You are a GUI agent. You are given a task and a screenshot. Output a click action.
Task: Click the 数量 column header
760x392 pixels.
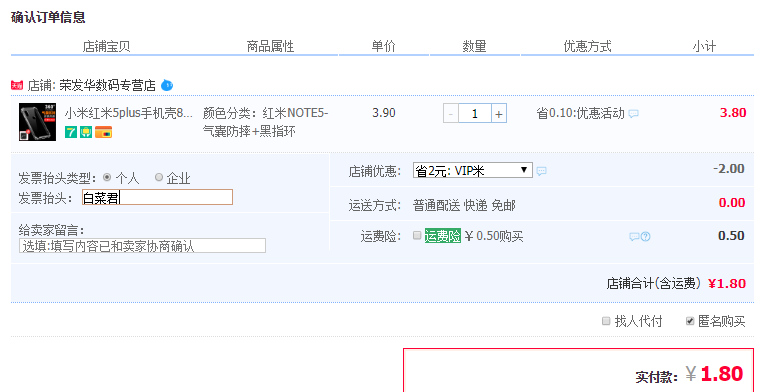coord(474,47)
